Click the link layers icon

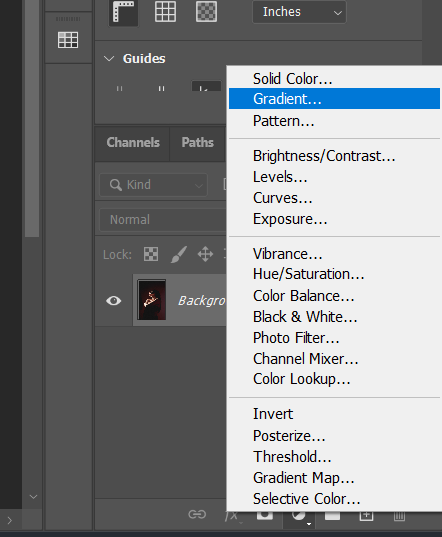point(197,514)
